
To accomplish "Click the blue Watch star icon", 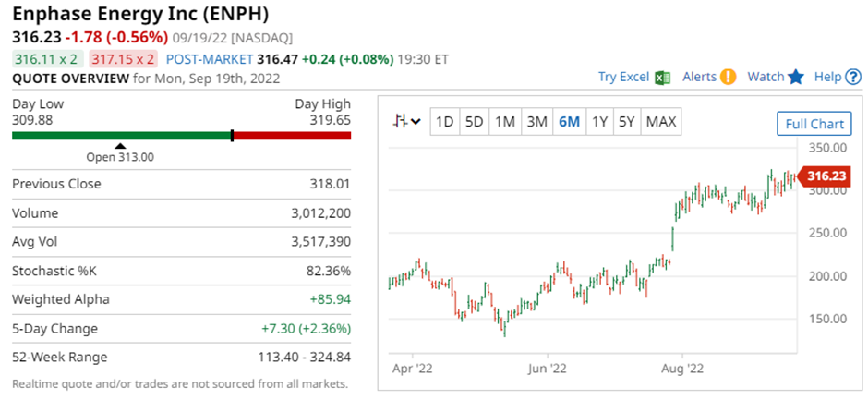I will click(796, 78).
